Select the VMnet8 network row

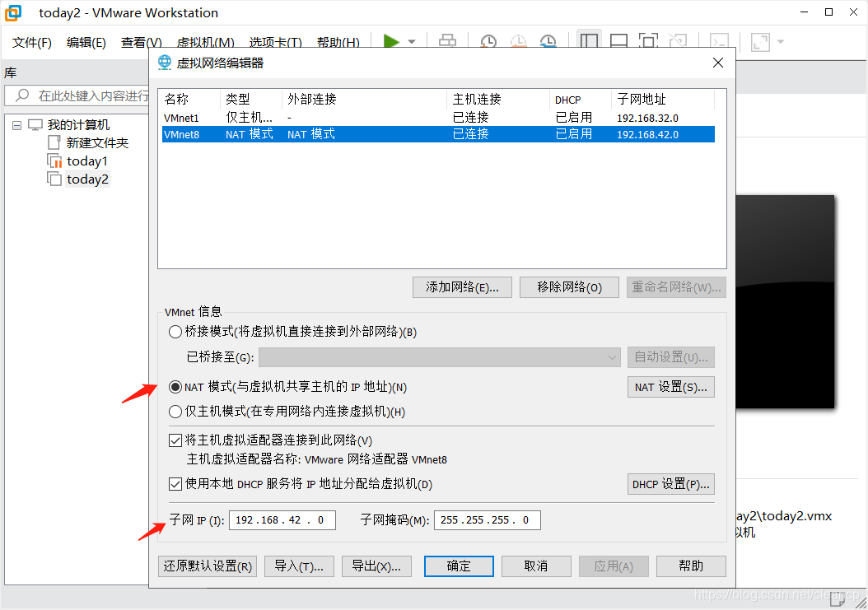tap(438, 134)
